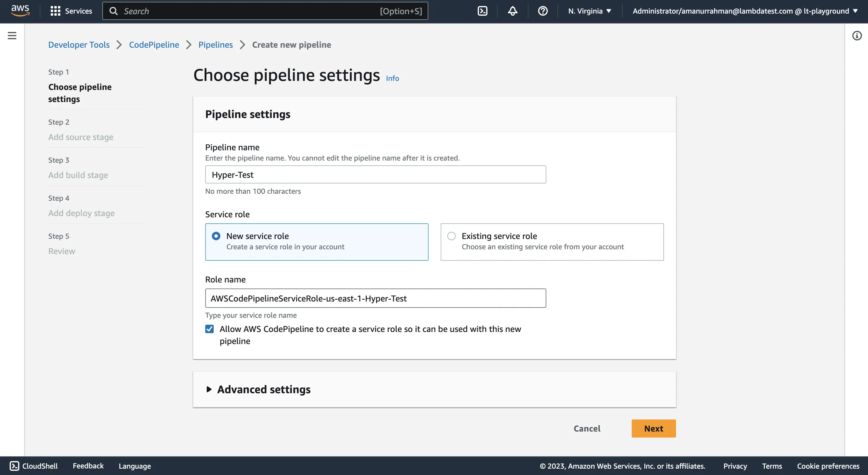Open the help question mark icon

[x=543, y=11]
